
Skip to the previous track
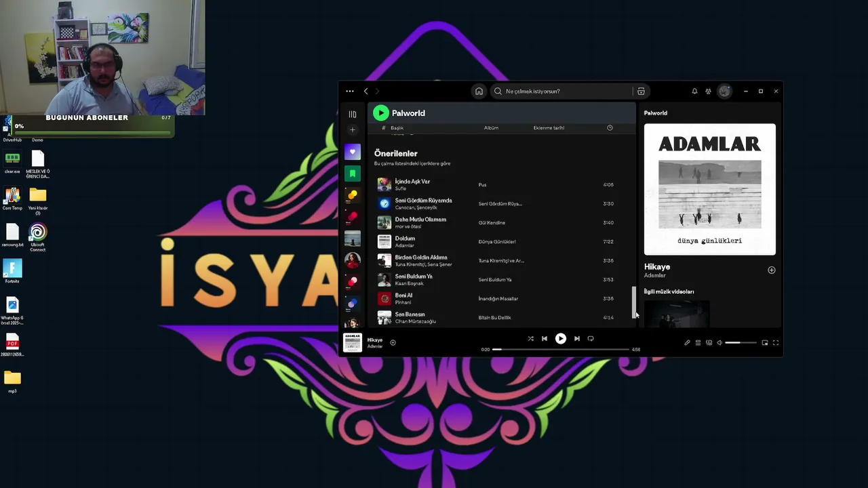coord(545,339)
